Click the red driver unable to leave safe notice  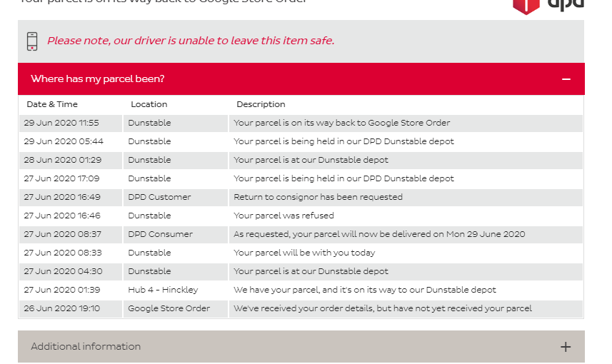191,41
